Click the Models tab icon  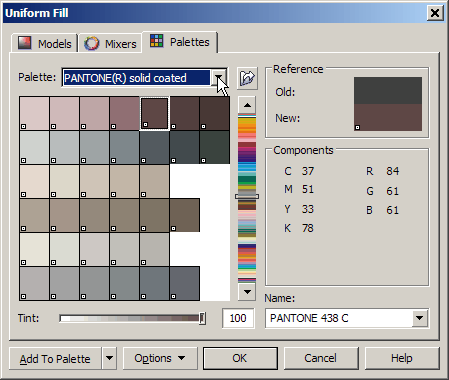25,43
